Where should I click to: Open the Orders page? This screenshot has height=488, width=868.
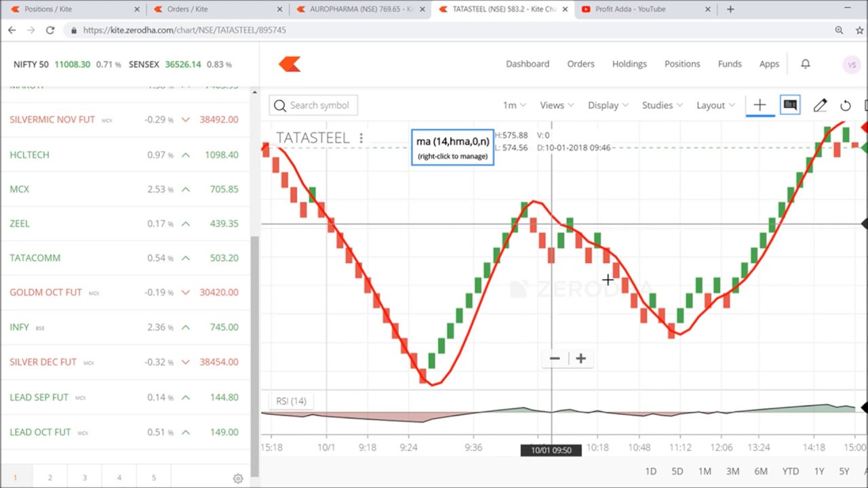[580, 64]
